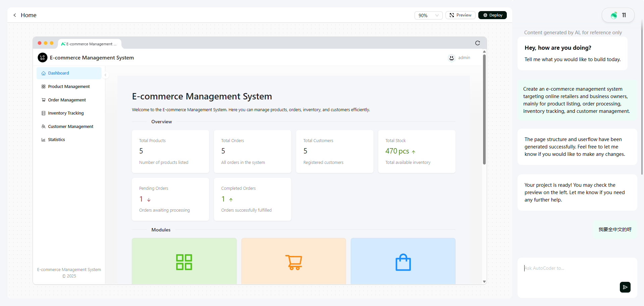Click the Inventory Tracking list icon
Viewport: 644px width, 306px height.
click(43, 113)
